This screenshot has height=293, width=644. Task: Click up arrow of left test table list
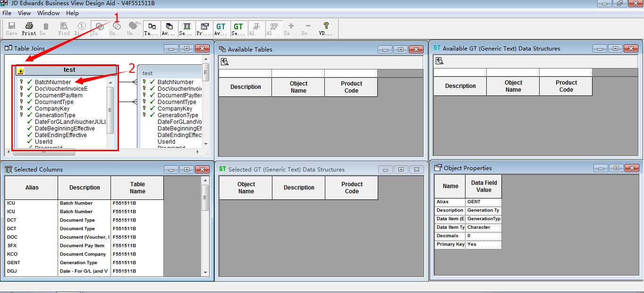tap(110, 82)
